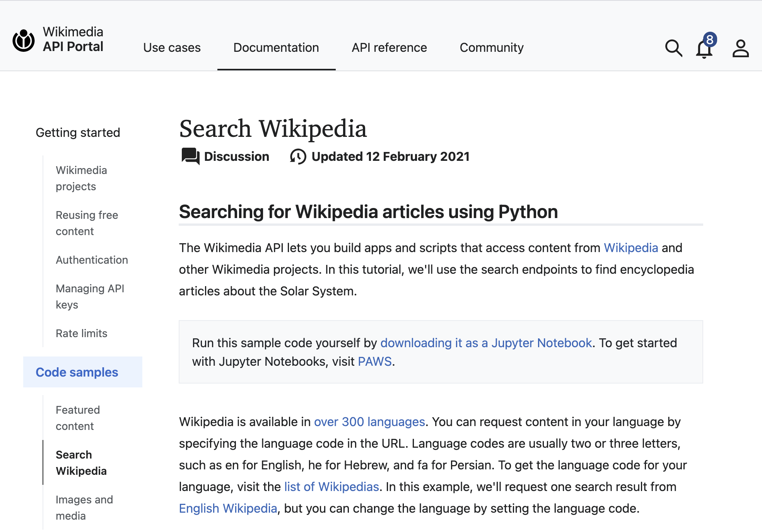
Task: Open the user account icon
Action: pyautogui.click(x=740, y=48)
